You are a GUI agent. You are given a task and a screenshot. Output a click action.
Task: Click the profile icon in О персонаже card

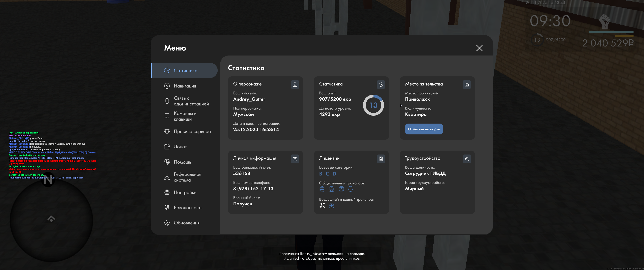(x=295, y=85)
